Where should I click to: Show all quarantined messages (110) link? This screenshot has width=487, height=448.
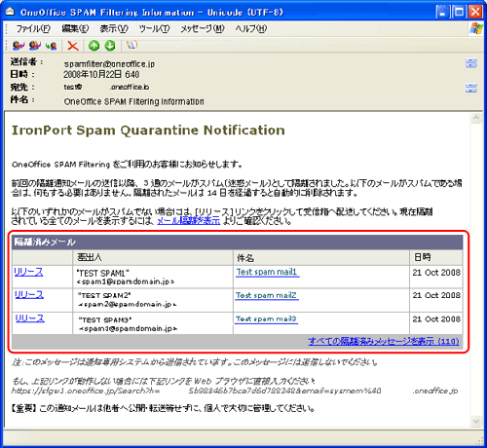tap(384, 341)
